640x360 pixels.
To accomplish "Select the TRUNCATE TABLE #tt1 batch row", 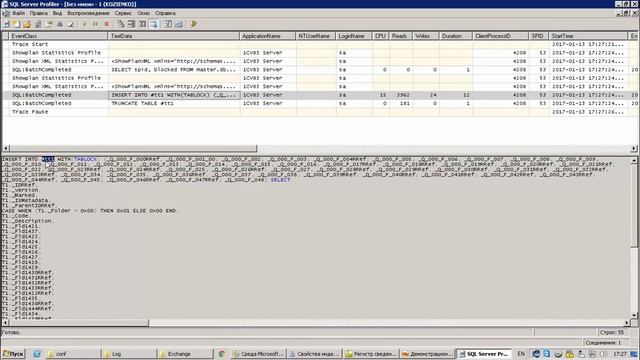I will [320, 103].
